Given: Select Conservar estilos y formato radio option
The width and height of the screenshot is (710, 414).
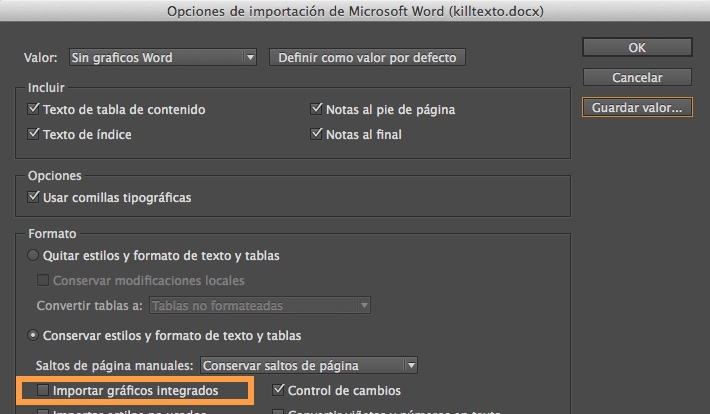Looking at the screenshot, I should pyautogui.click(x=33, y=335).
